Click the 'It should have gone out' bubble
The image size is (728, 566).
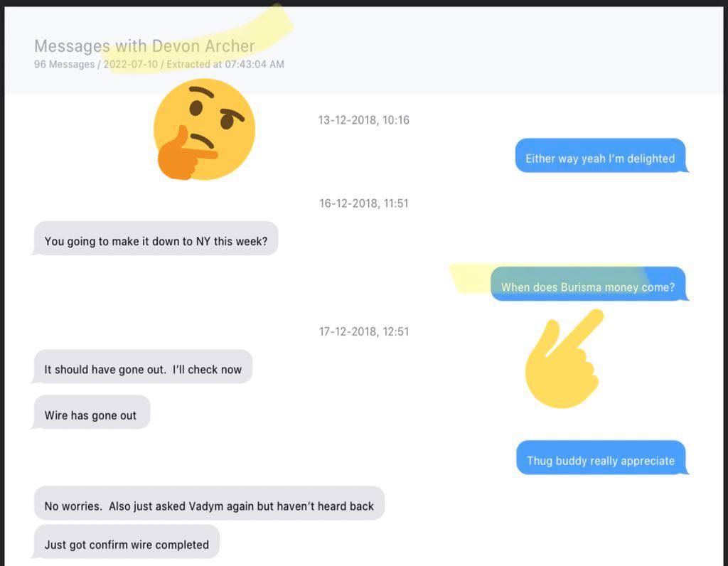point(143,367)
